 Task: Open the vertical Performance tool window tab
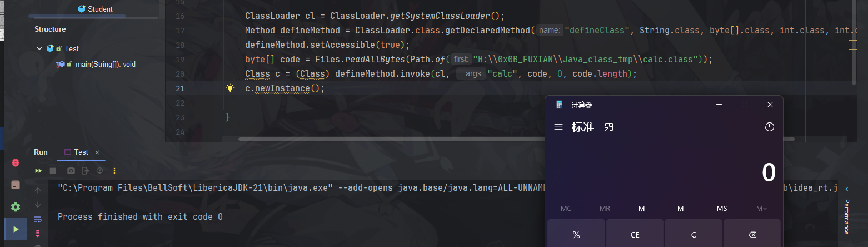[847, 216]
